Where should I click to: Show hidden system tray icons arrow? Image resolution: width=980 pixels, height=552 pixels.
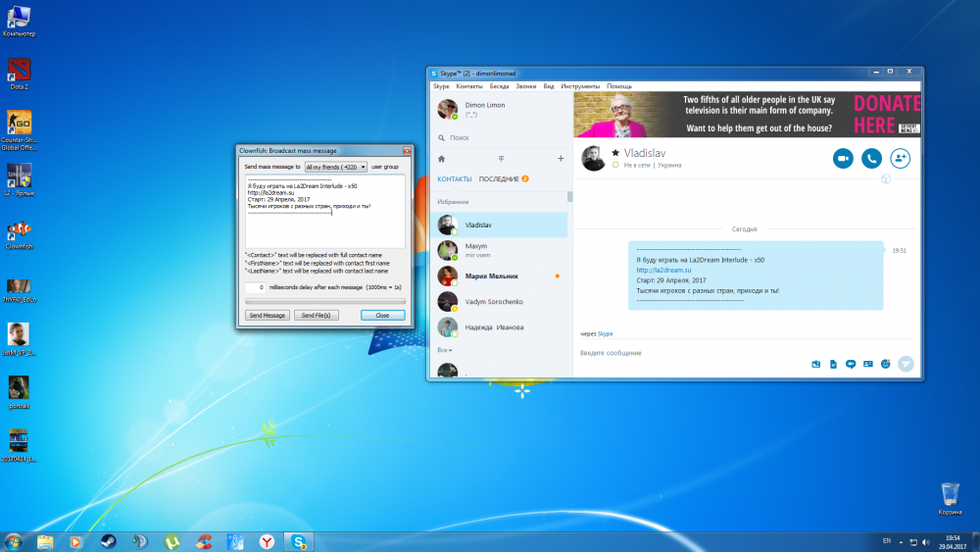[x=902, y=541]
